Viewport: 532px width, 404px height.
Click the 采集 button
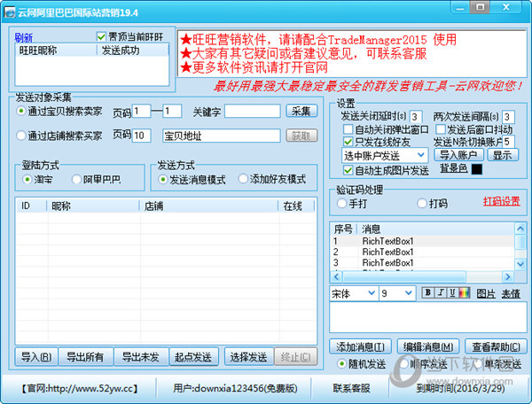coord(301,111)
